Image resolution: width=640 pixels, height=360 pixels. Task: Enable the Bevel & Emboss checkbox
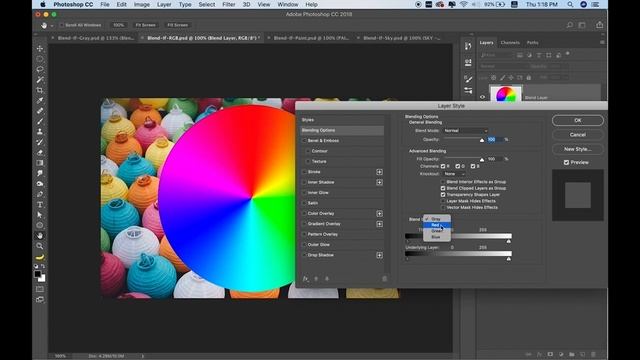[304, 140]
